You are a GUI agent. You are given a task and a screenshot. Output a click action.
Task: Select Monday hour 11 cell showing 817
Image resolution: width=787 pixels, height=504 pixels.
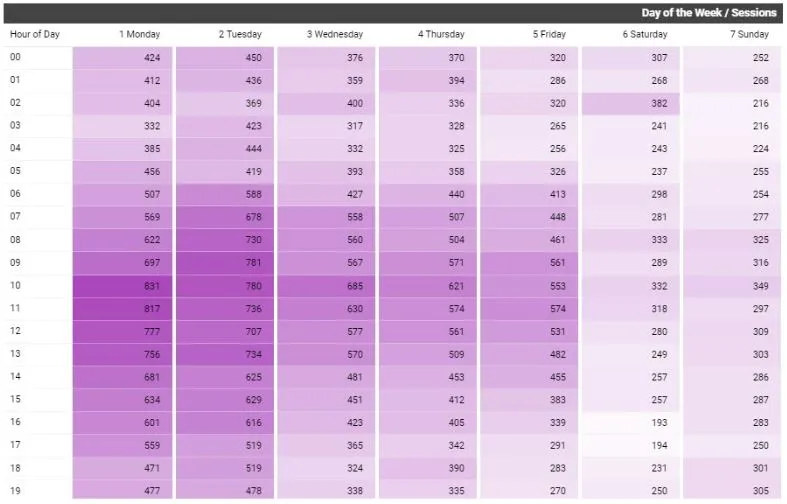coord(123,309)
